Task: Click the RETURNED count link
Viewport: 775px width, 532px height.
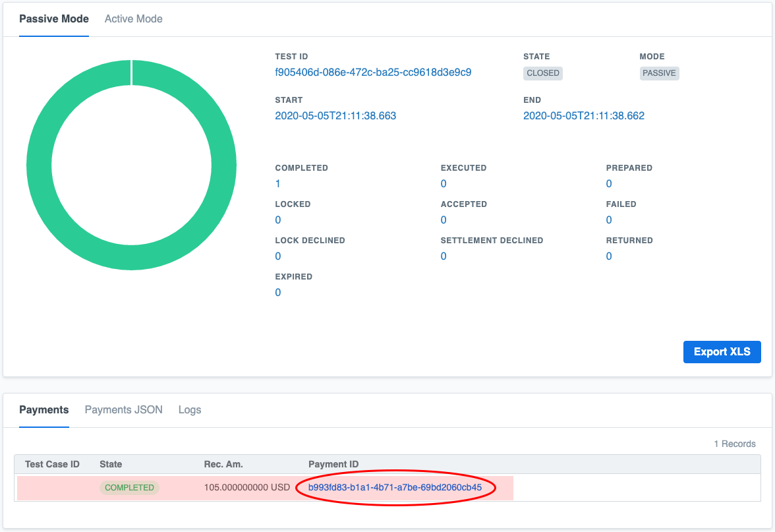Action: 609,256
